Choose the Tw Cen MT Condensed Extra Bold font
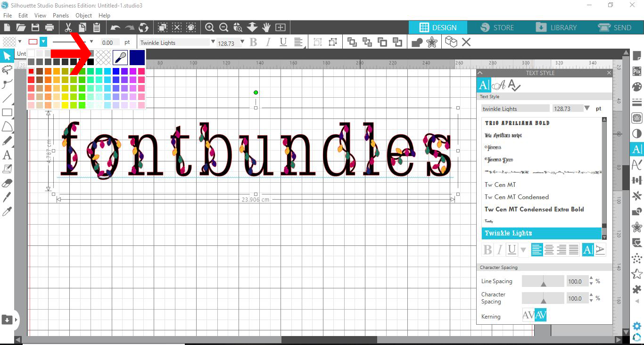 534,209
